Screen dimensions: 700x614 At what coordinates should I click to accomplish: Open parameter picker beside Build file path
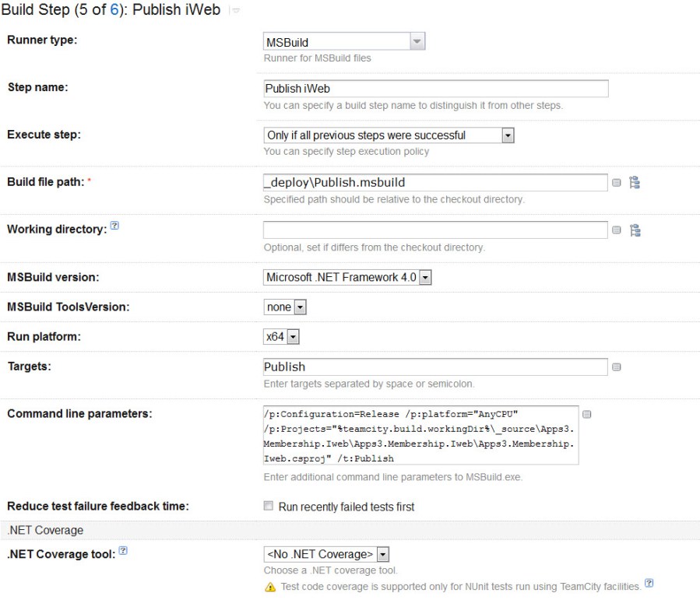617,183
